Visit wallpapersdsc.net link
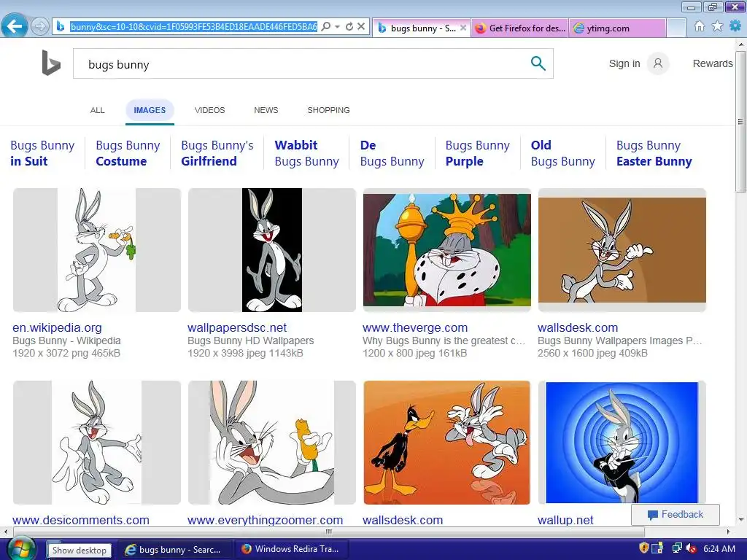747x560 pixels. pyautogui.click(x=237, y=327)
